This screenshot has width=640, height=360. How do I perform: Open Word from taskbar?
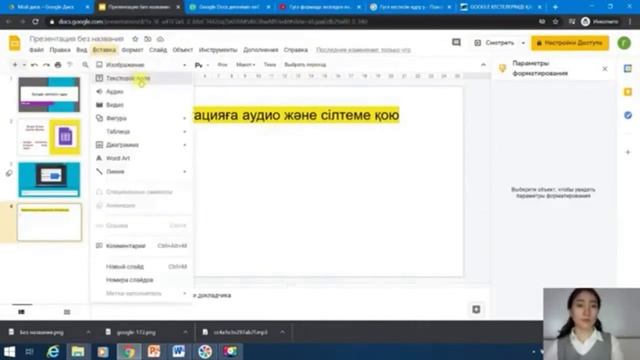coord(178,351)
